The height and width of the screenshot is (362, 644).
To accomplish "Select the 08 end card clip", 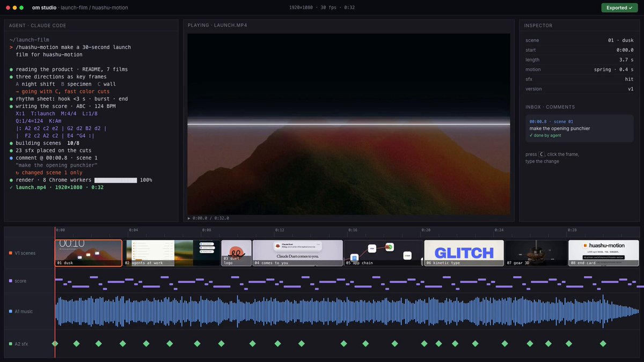I will (x=604, y=253).
